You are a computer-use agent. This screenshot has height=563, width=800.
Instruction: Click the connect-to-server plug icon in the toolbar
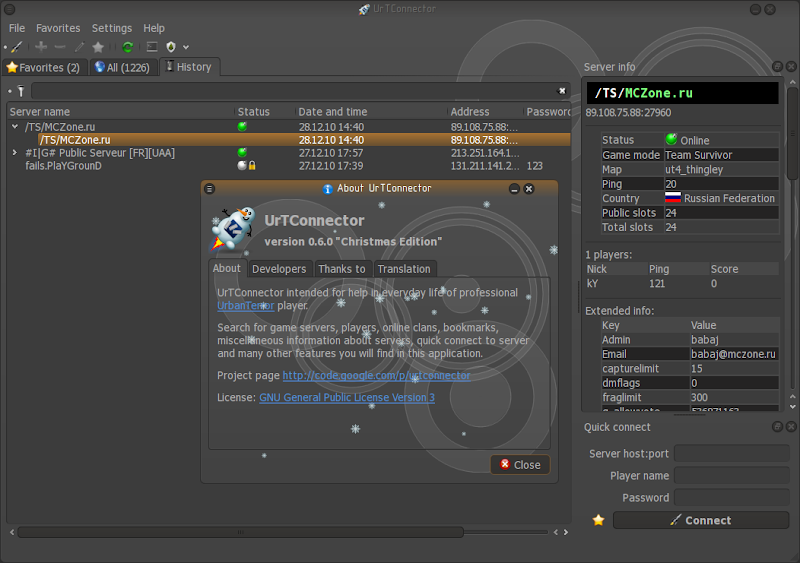[x=16, y=47]
